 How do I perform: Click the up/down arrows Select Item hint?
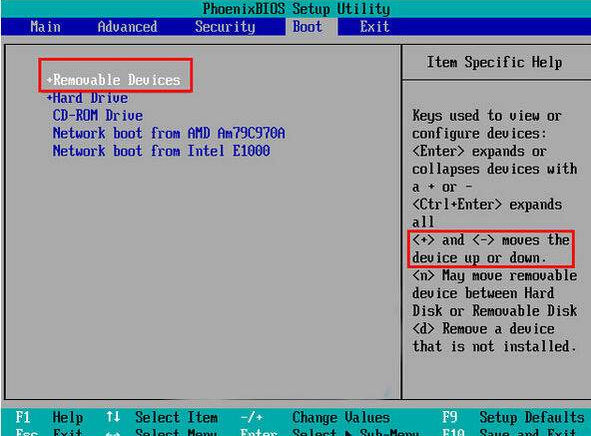coord(162,418)
